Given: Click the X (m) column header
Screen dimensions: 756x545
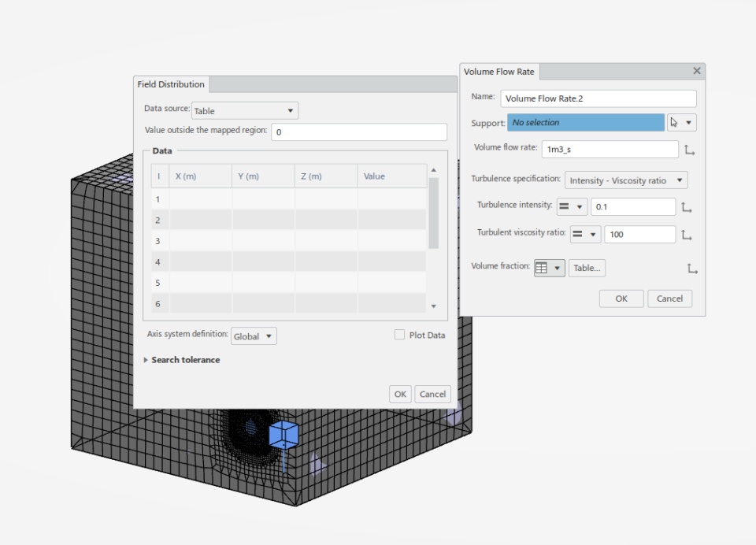Looking at the screenshot, I should point(200,176).
